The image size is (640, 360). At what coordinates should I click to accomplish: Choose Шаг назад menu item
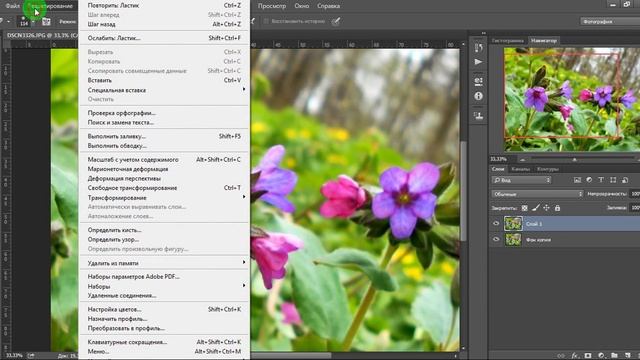point(165,24)
